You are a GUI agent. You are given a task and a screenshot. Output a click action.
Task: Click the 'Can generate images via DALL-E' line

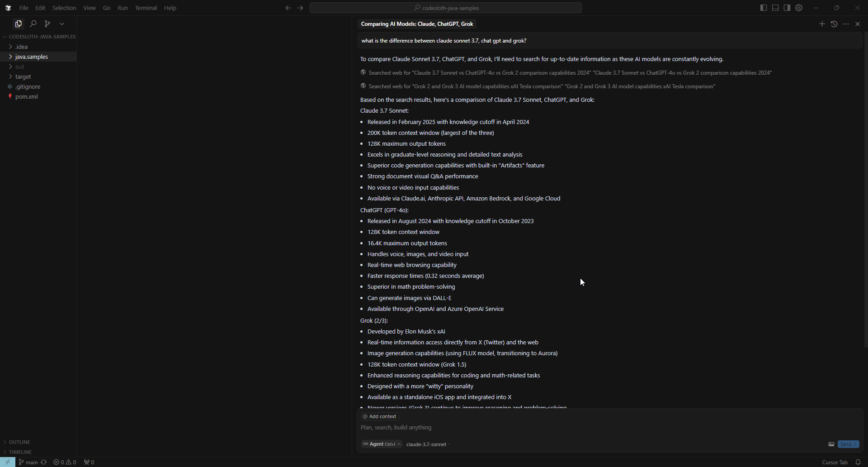(x=409, y=298)
